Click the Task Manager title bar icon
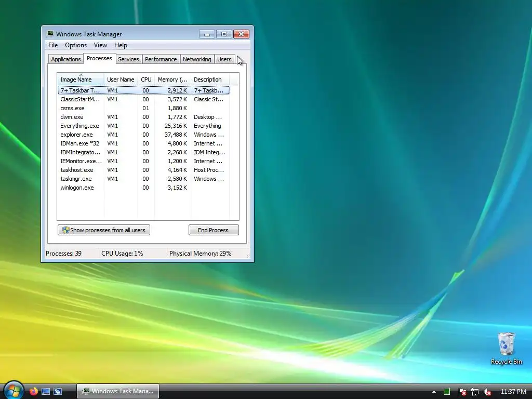532x399 pixels. (50, 34)
